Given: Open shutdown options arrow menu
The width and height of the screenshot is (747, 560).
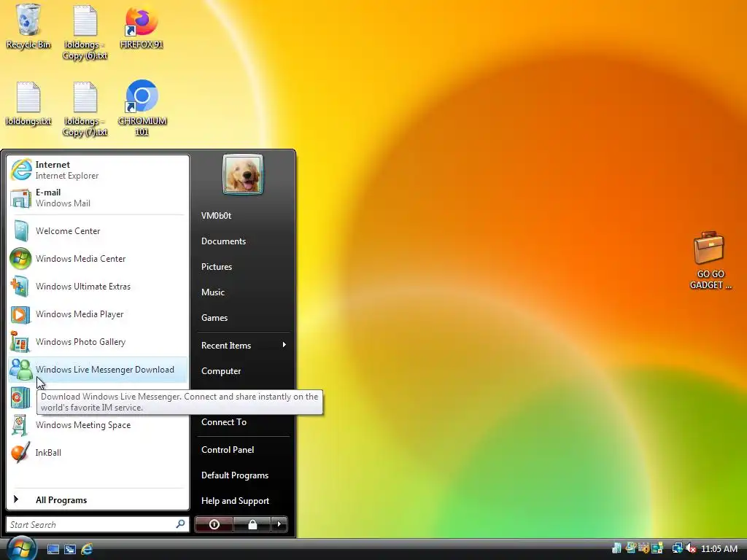Looking at the screenshot, I should (279, 524).
